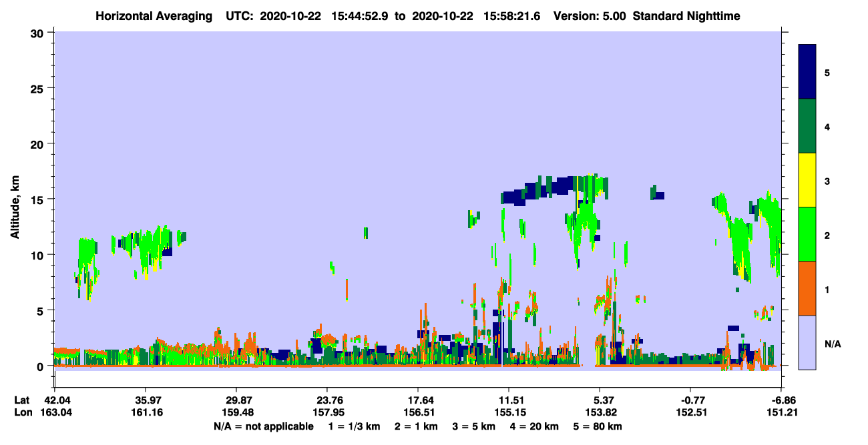Click legend text '3 = 5 km'
The width and height of the screenshot is (868, 445).
tap(474, 426)
